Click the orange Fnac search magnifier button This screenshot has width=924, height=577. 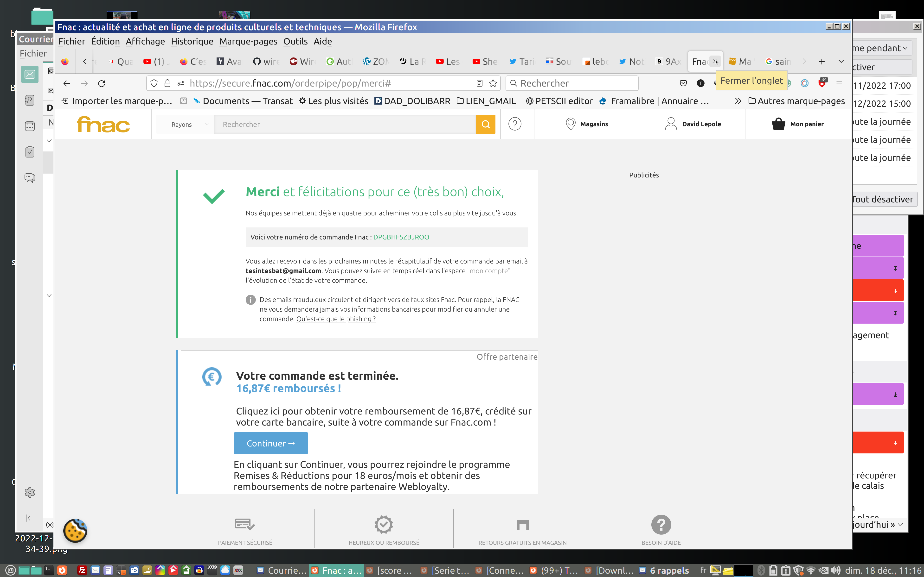point(485,124)
